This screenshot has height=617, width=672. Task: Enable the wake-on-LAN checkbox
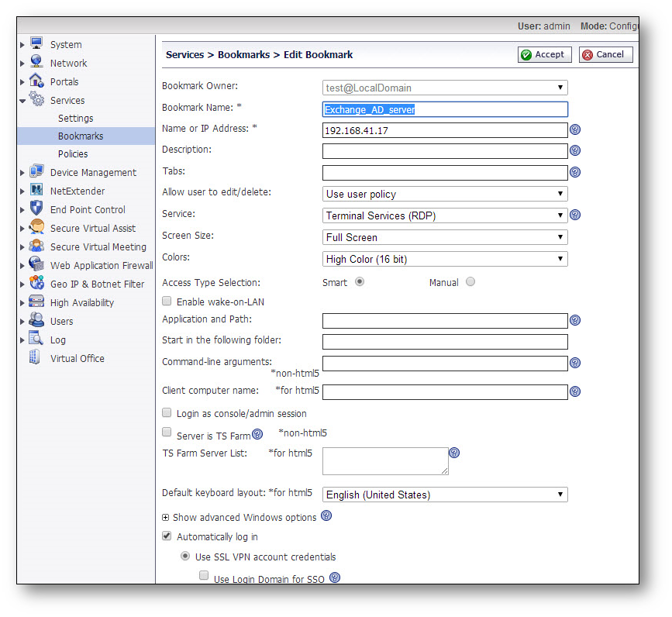point(167,301)
